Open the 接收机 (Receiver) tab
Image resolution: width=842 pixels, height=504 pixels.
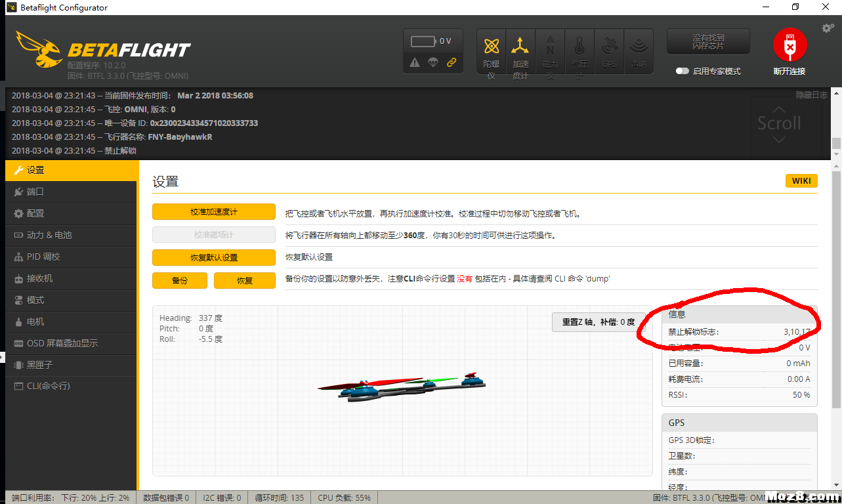(72, 278)
